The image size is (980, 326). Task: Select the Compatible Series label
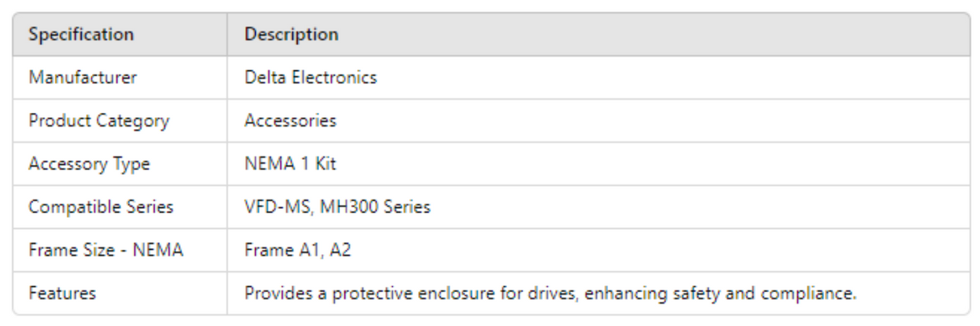coord(101,207)
